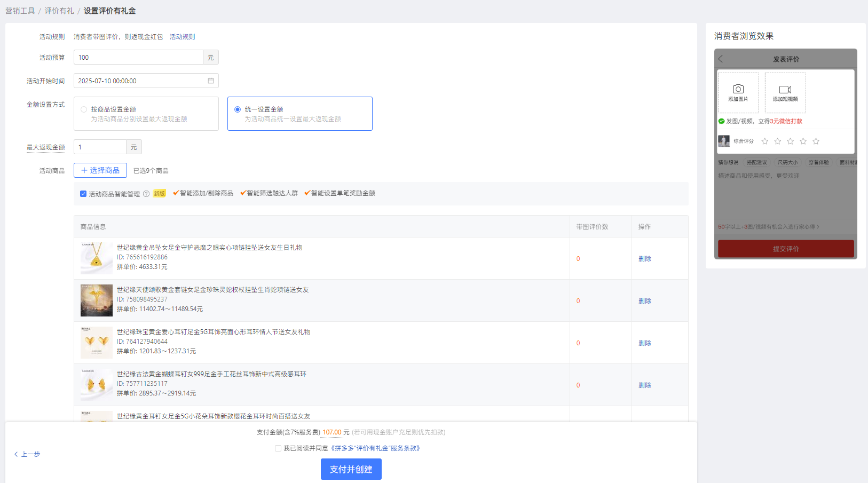Click the camera icon to add picture

click(x=738, y=89)
